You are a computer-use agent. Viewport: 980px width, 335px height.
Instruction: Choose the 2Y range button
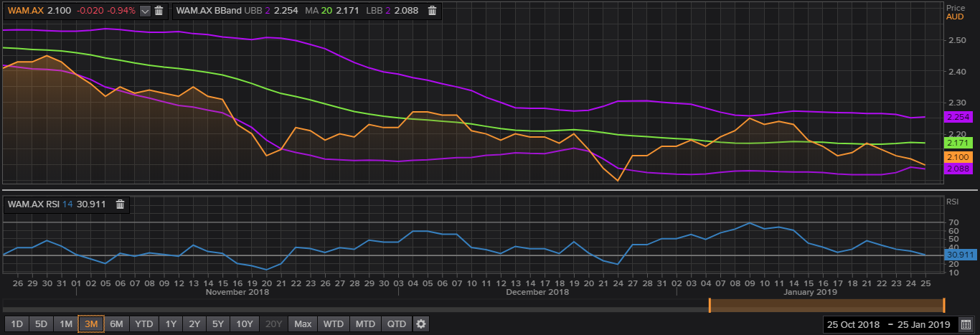point(194,324)
